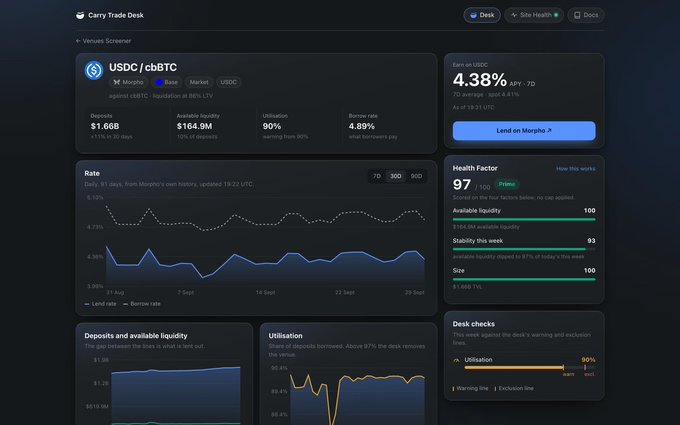Screen dimensions: 680x425
Task: Click the bowl icon in the Desk button
Action: [x=474, y=15]
